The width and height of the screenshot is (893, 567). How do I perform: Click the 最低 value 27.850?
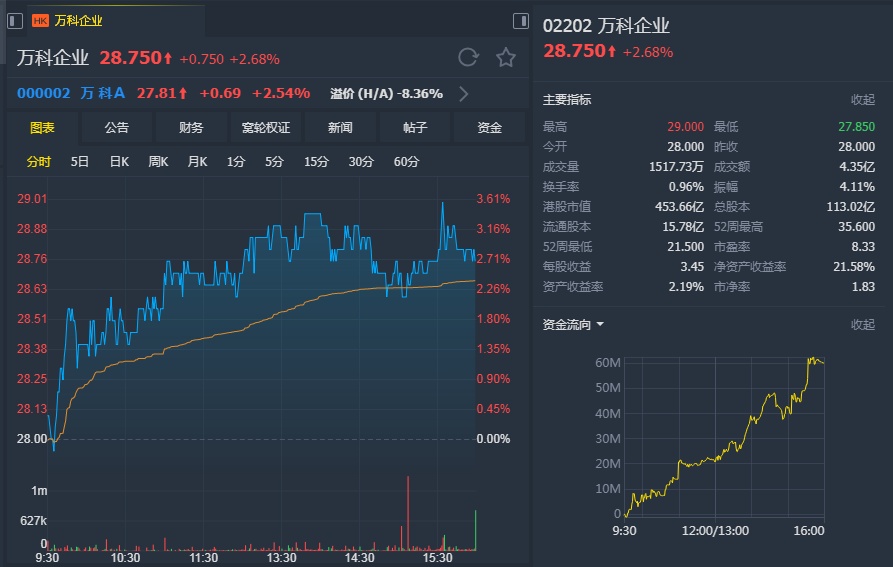coord(856,127)
